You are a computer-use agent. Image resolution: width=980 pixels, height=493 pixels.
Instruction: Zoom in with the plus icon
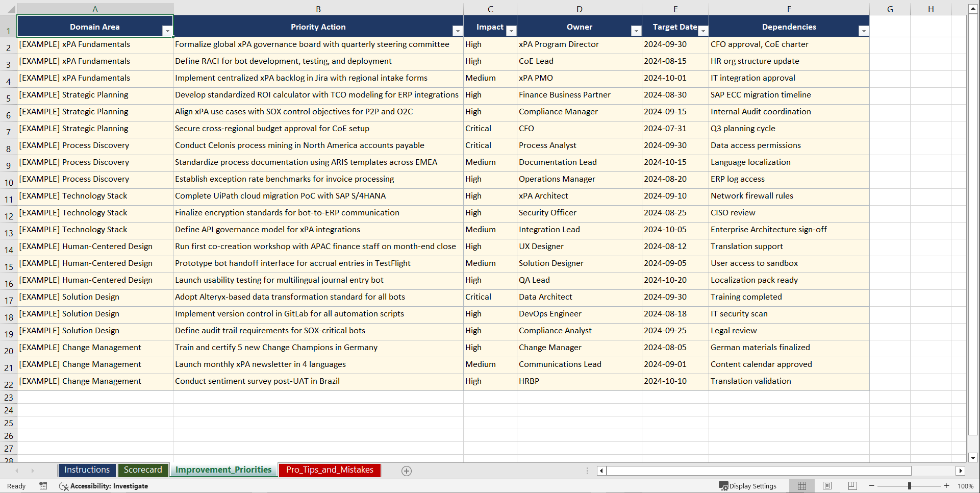[946, 486]
